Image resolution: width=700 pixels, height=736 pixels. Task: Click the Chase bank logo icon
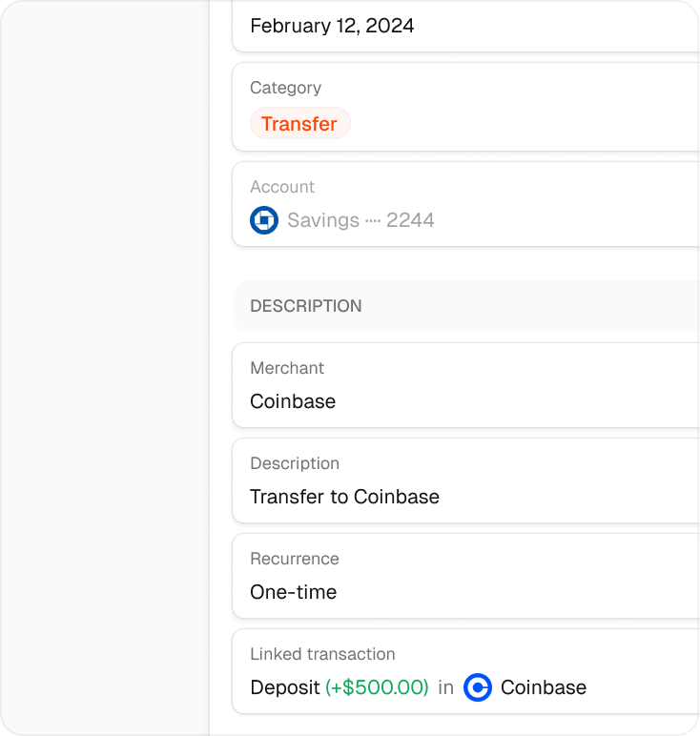point(263,220)
